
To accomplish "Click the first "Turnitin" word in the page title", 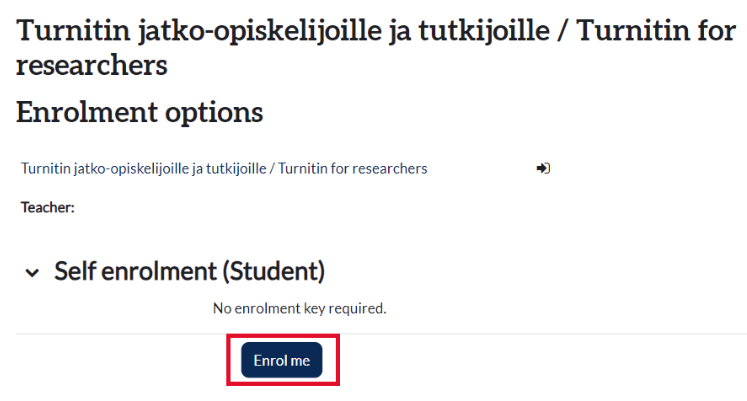I will pyautogui.click(x=72, y=30).
